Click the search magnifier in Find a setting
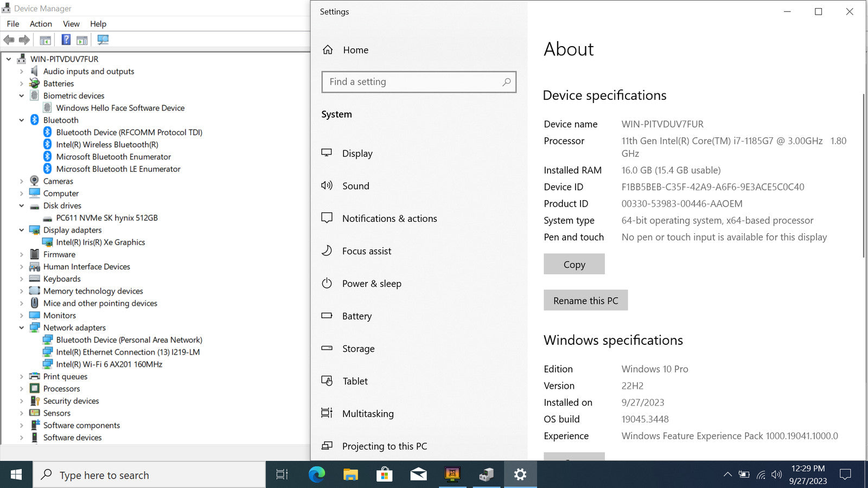The width and height of the screenshot is (868, 488). pos(506,82)
